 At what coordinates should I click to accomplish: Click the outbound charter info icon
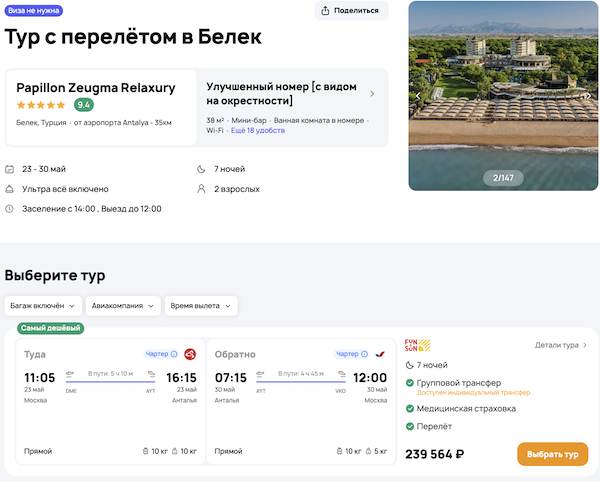click(x=174, y=353)
